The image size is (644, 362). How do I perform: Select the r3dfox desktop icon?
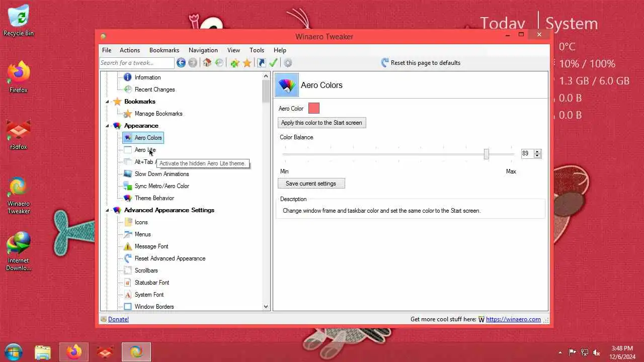point(19,135)
